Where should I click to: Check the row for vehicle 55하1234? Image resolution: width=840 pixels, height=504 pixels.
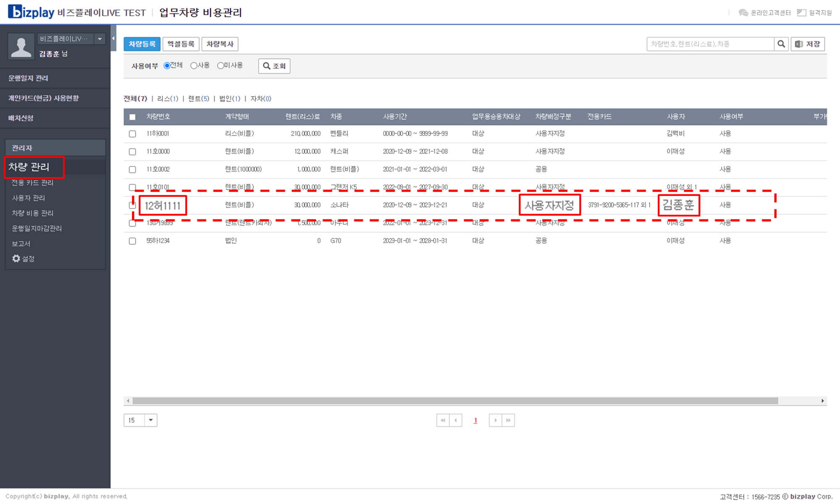click(x=132, y=241)
